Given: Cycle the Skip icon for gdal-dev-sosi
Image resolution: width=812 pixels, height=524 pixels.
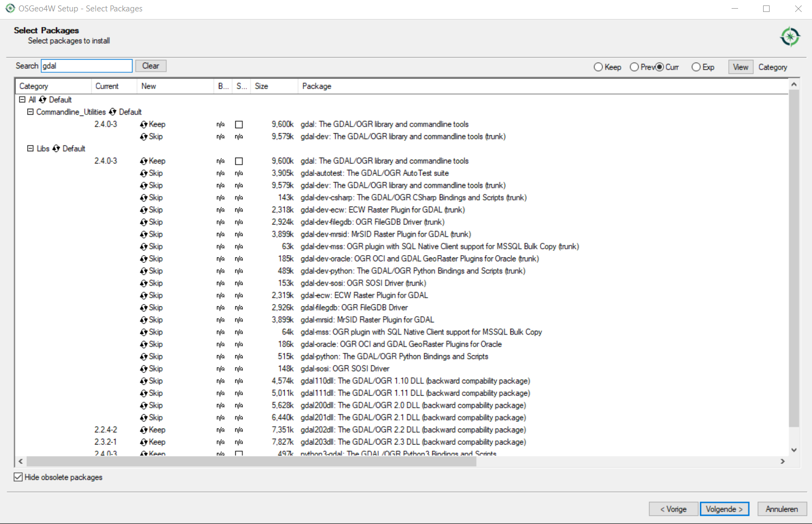Looking at the screenshot, I should coord(143,283).
